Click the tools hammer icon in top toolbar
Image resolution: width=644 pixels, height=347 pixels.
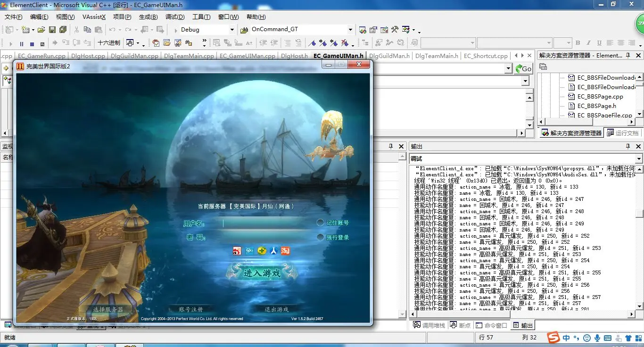[395, 30]
